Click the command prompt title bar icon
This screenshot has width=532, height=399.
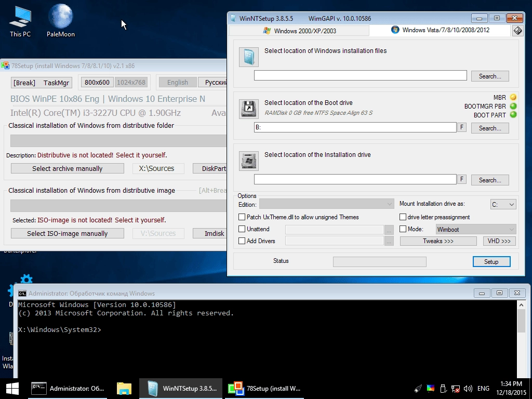(x=22, y=293)
